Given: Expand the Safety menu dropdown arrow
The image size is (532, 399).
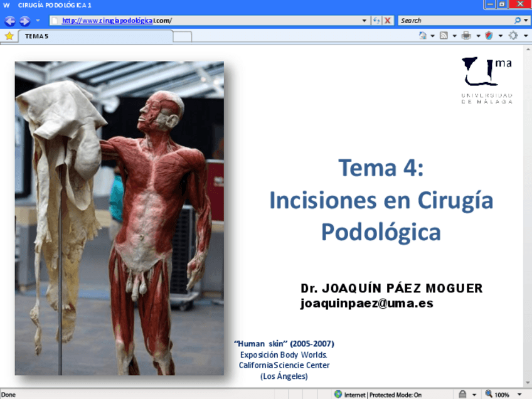Looking at the screenshot, I should click(x=500, y=36).
